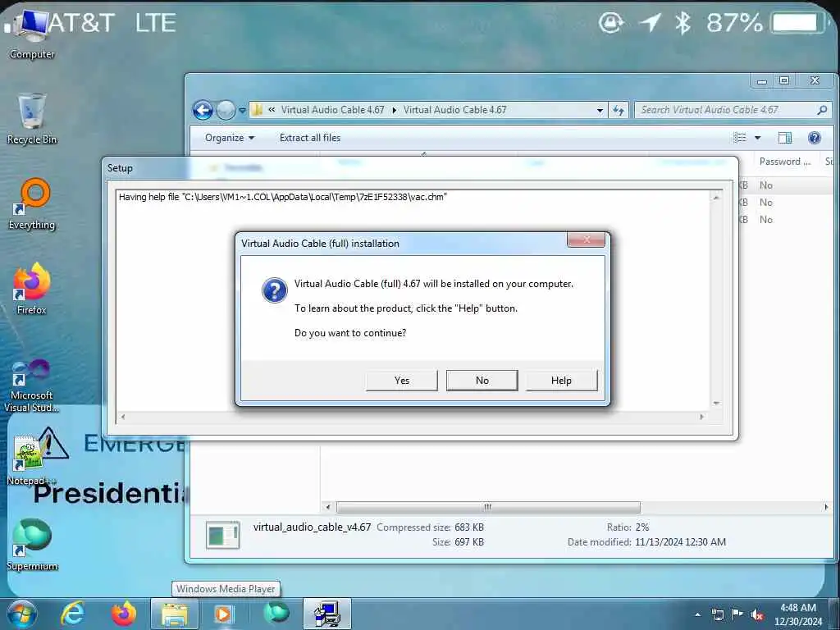Click the first Virtual Audio Cable 4.67 breadcrumb
This screenshot has height=630, width=840.
coord(333,110)
